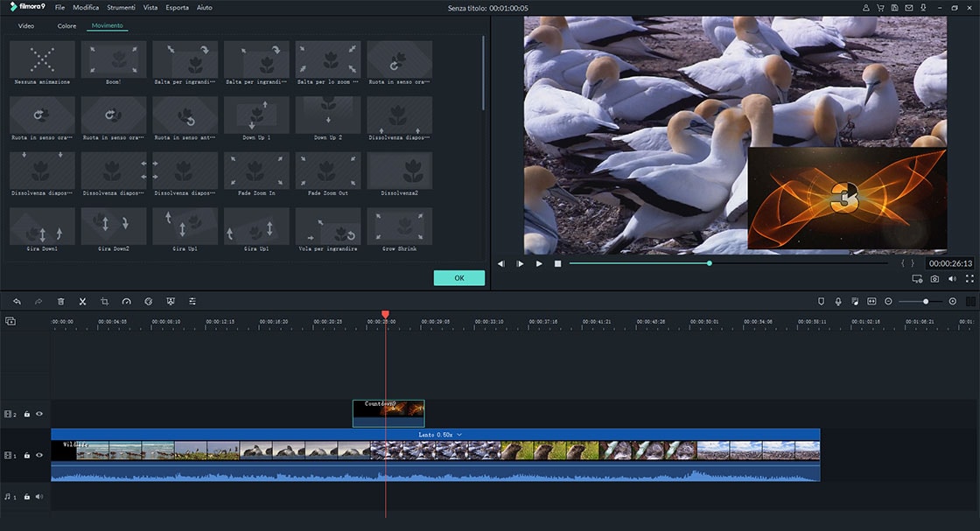Image resolution: width=980 pixels, height=531 pixels.
Task: Click the preview volume speaker icon
Action: click(x=952, y=279)
